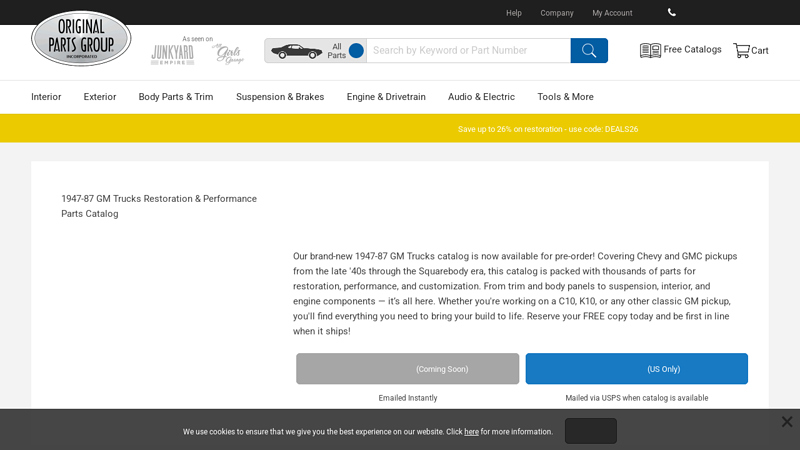
Task: Expand the Interior category menu
Action: pos(46,97)
